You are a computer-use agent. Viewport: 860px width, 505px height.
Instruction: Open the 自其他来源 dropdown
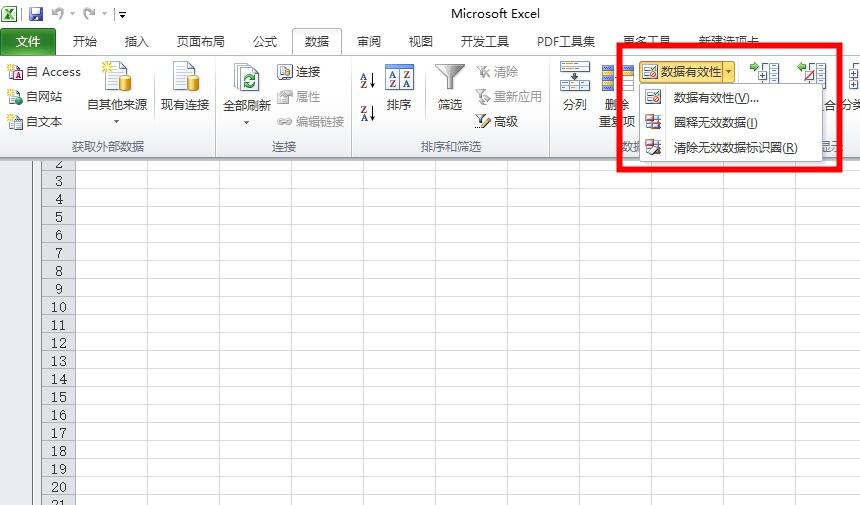point(117,94)
